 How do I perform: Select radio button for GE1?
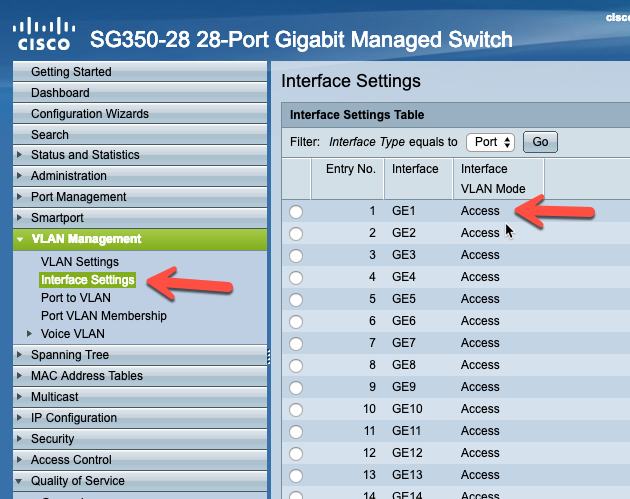click(x=296, y=212)
